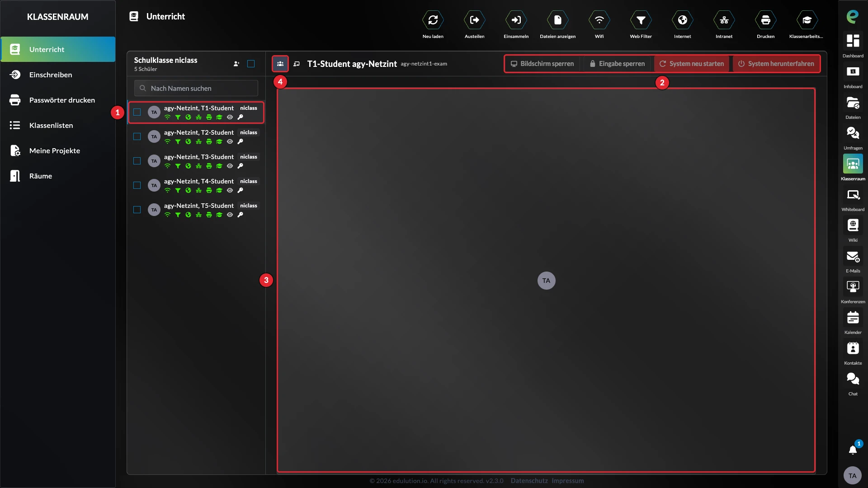This screenshot has width=868, height=488.
Task: Click the Web Filter funnel icon
Action: (641, 20)
